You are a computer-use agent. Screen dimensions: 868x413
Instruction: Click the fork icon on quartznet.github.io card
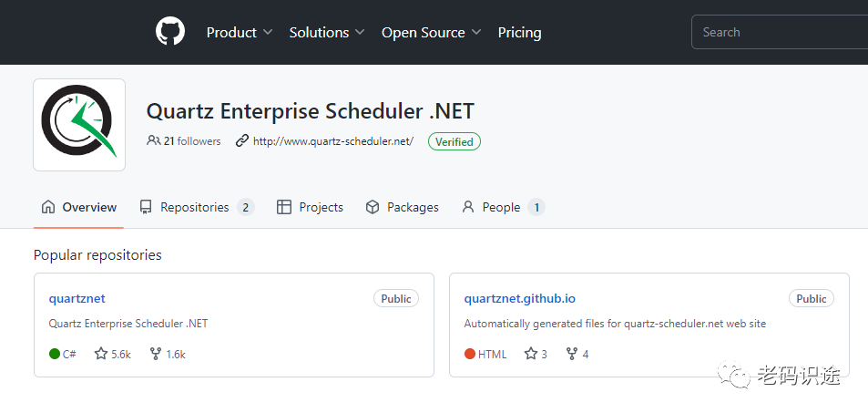[x=572, y=354]
